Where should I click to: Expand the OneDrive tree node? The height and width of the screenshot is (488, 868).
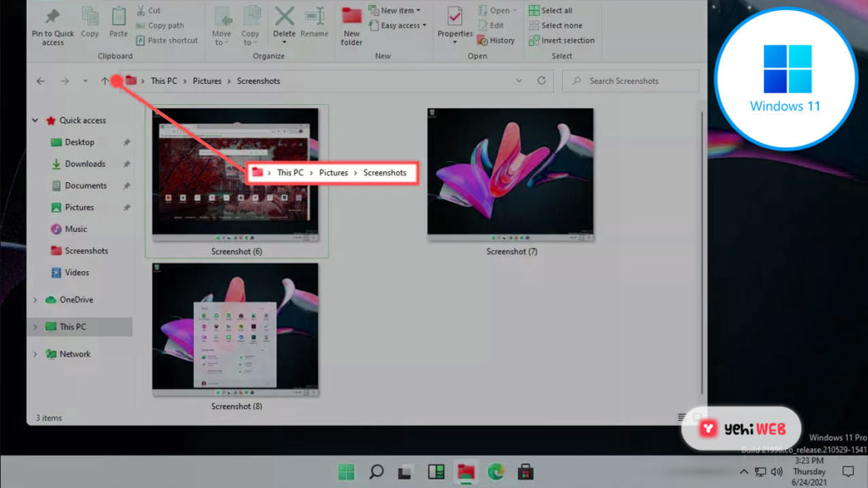pos(35,300)
